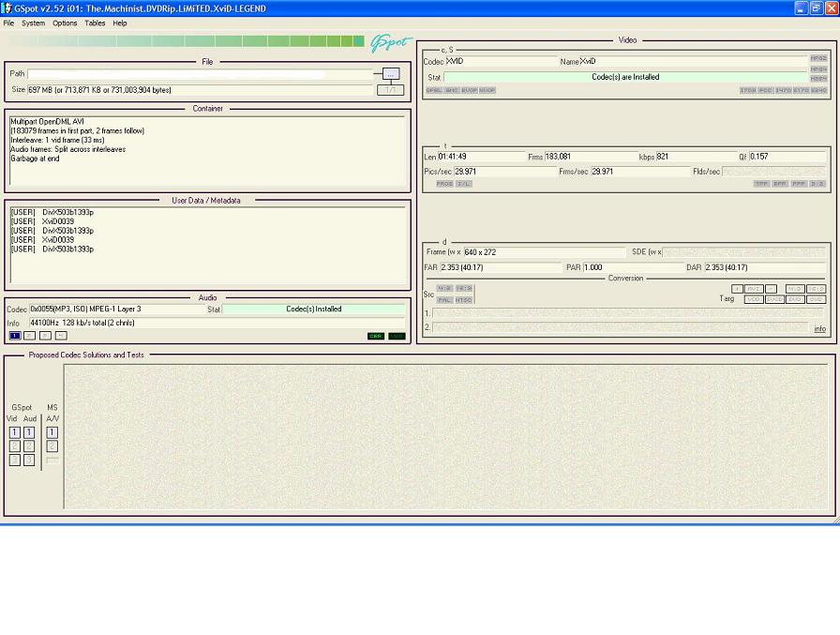
Task: Click the GSpot logo
Action: pyautogui.click(x=391, y=42)
